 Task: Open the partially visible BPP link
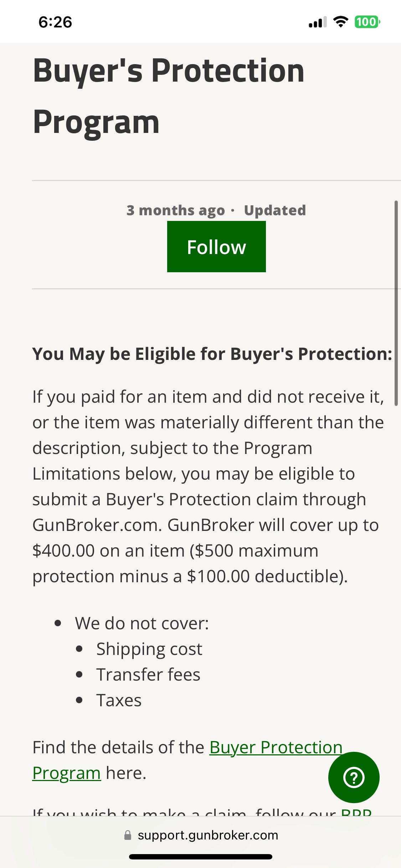click(356, 812)
